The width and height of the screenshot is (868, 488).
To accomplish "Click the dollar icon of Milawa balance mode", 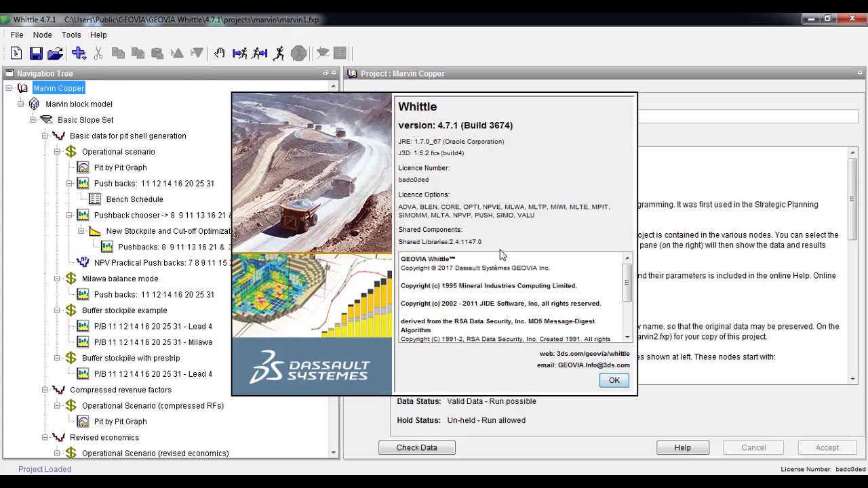I will click(x=71, y=279).
